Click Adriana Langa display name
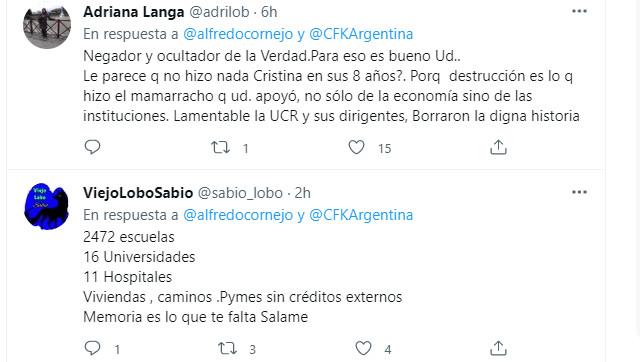The height and width of the screenshot is (362, 640). tap(133, 12)
